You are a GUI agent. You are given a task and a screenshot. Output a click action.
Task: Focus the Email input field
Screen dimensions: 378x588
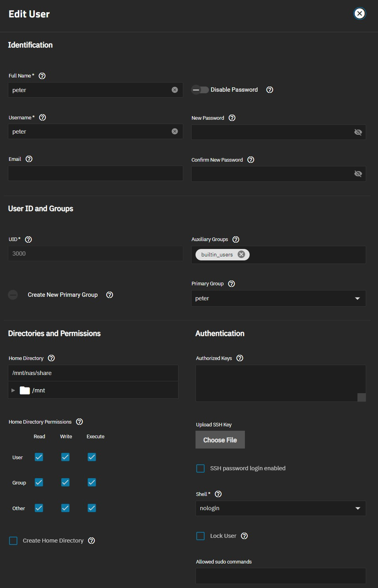[96, 173]
